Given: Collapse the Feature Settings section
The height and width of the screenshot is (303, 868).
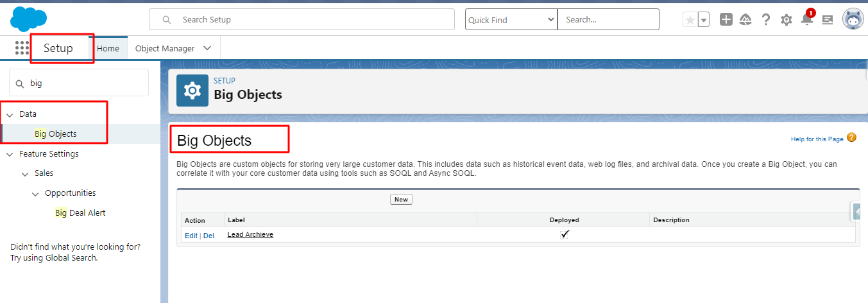Looking at the screenshot, I should pyautogui.click(x=10, y=154).
